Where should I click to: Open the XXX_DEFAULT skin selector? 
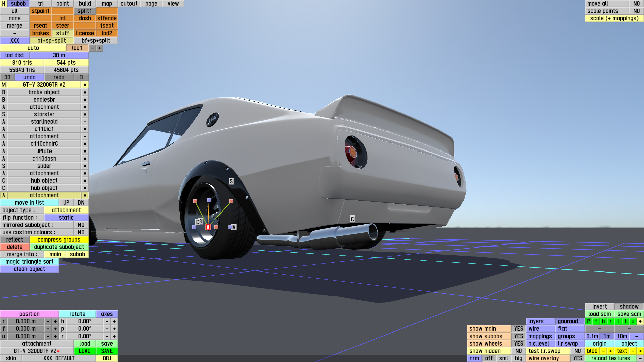pyautogui.click(x=59, y=358)
